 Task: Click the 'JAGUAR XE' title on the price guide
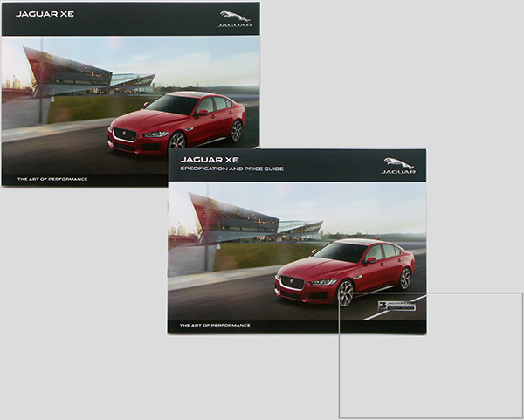point(210,160)
